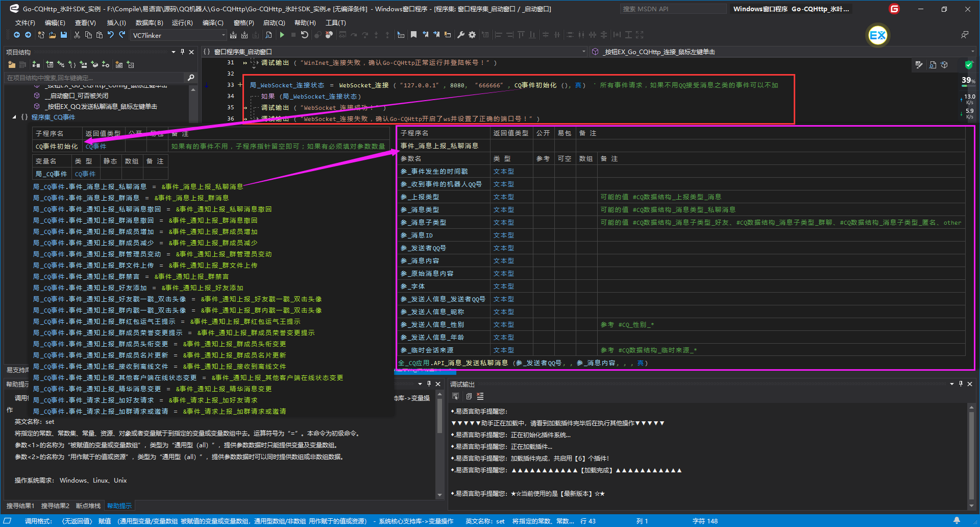This screenshot has height=527, width=980.
Task: Pin the project structure panel
Action: tap(182, 52)
